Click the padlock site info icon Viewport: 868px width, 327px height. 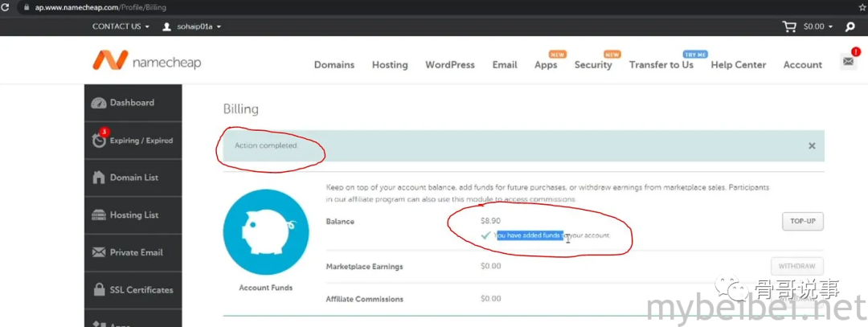26,8
